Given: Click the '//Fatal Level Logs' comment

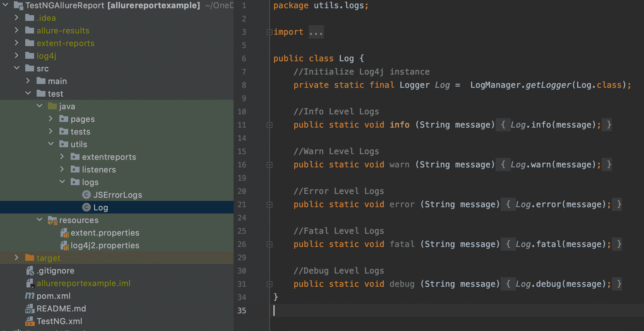Looking at the screenshot, I should [x=339, y=231].
